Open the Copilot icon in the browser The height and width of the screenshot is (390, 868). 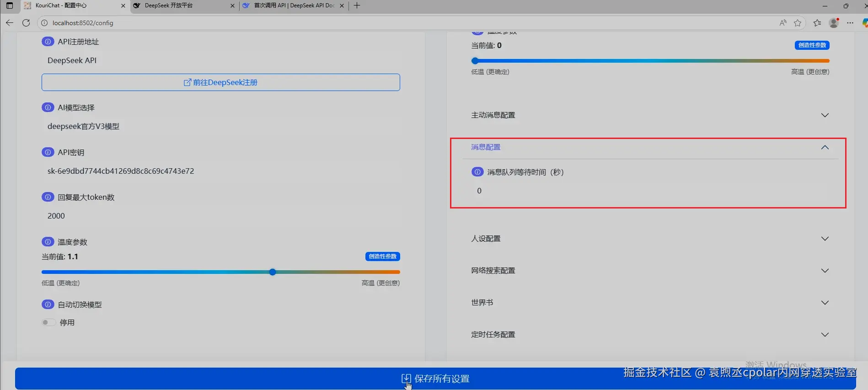click(x=865, y=23)
